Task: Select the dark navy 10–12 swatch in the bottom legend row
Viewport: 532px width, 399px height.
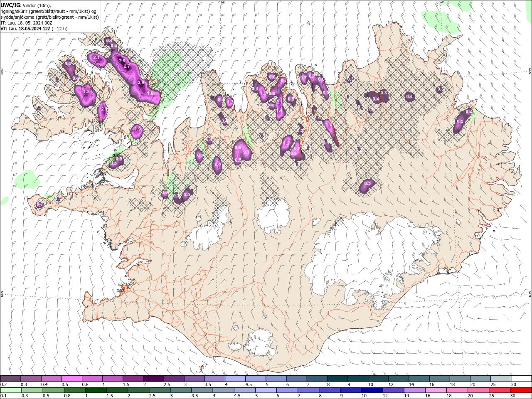Action: pos(371,390)
